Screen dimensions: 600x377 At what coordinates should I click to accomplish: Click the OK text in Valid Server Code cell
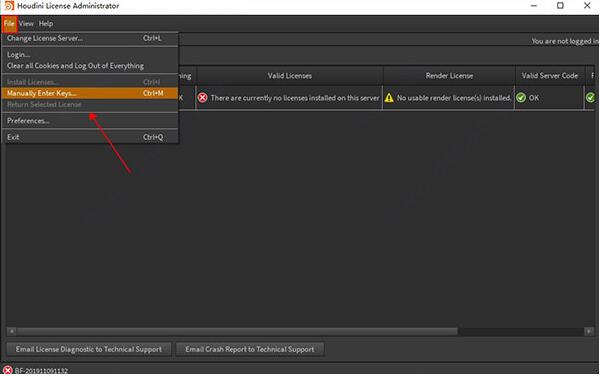pyautogui.click(x=534, y=98)
